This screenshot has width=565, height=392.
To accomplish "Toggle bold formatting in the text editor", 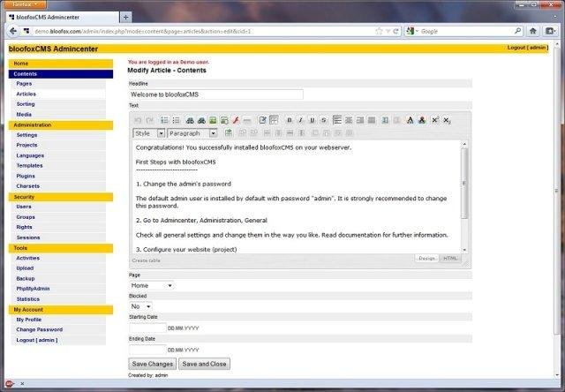I will (289, 120).
